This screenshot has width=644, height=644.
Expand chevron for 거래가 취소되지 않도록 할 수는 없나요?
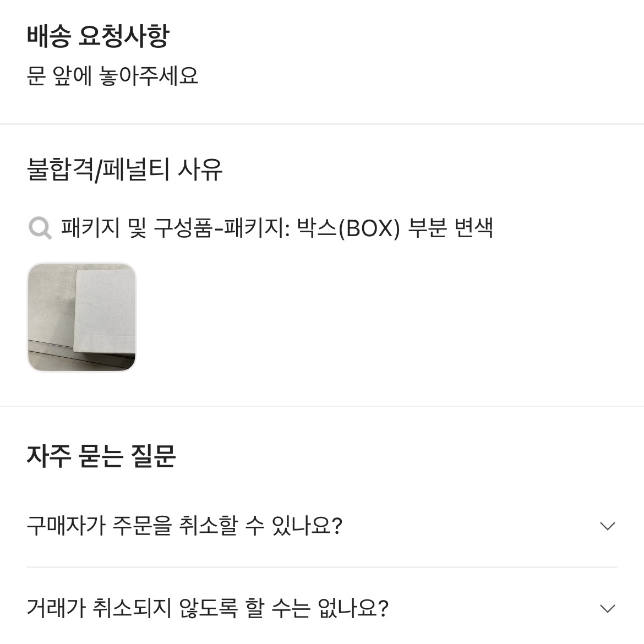tap(608, 608)
